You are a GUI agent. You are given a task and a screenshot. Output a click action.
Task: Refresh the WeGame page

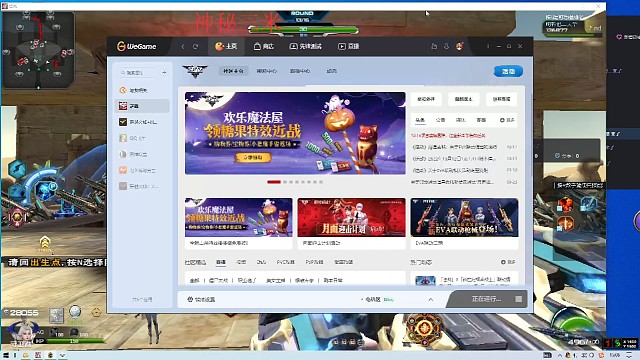pyautogui.click(x=196, y=47)
